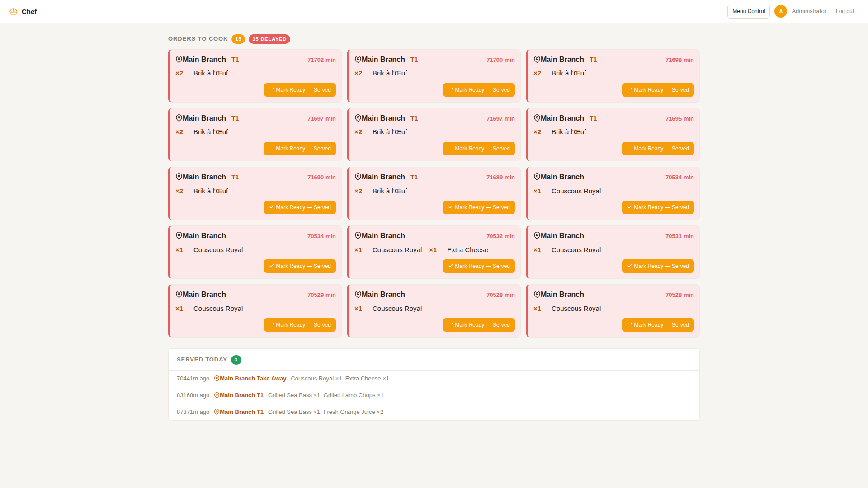868x488 pixels.
Task: Mark the 71690 min order ready
Action: click(300, 207)
